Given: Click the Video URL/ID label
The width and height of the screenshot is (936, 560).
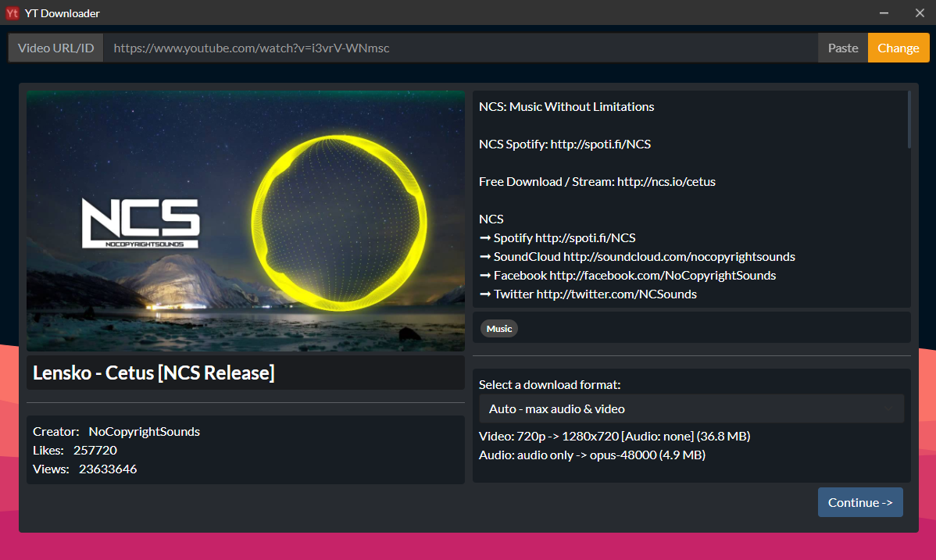Looking at the screenshot, I should [x=56, y=48].
